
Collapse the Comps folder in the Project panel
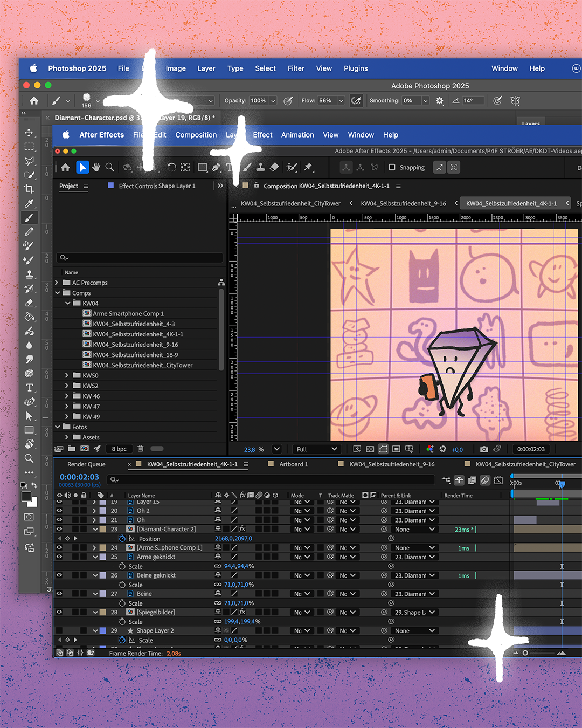(58, 293)
